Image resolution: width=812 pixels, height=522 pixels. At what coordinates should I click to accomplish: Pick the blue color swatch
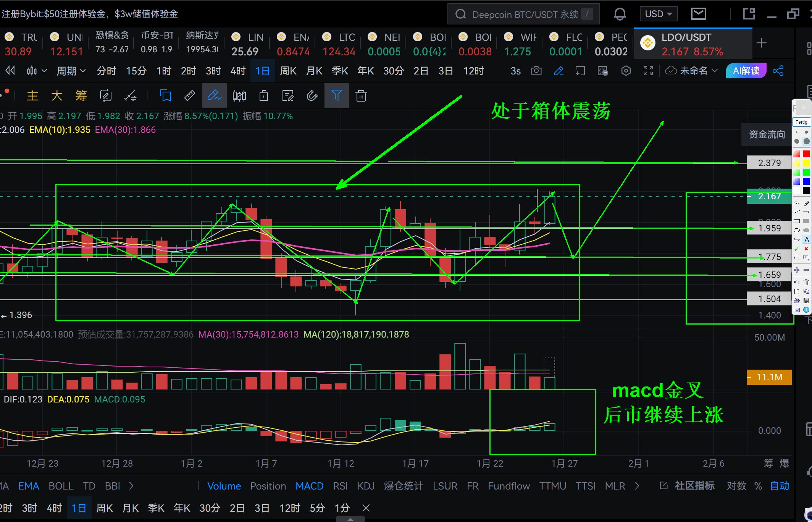coord(806,181)
